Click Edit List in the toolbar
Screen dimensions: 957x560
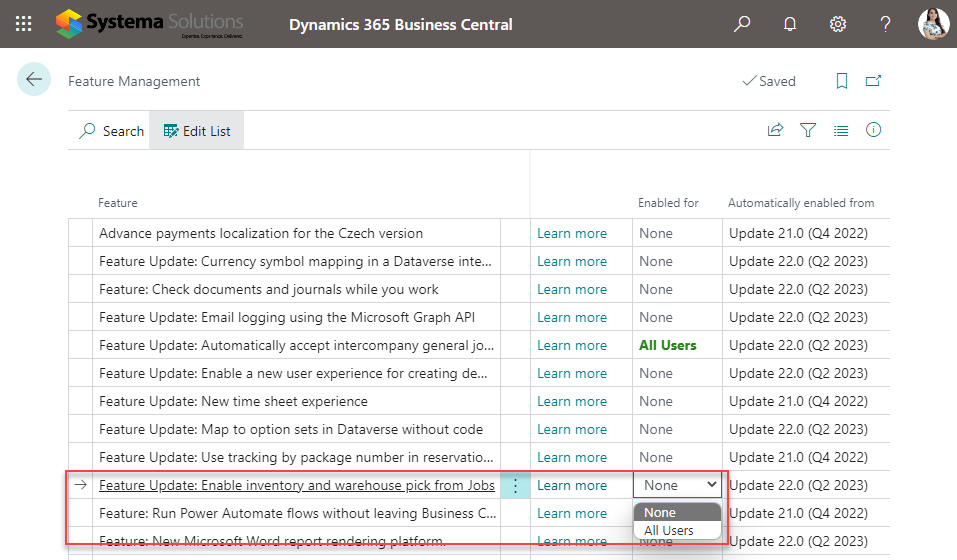pyautogui.click(x=197, y=131)
